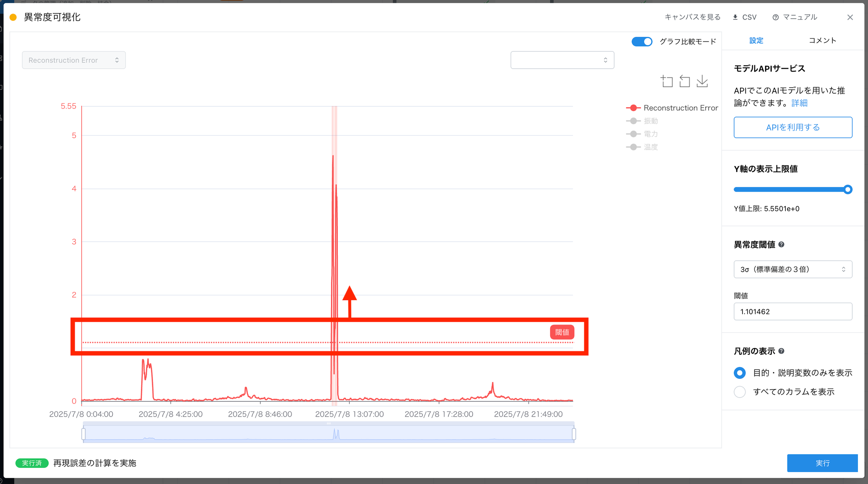The width and height of the screenshot is (868, 484).
Task: Select 目的・説明変数のみを表示 radio button
Action: [x=740, y=373]
